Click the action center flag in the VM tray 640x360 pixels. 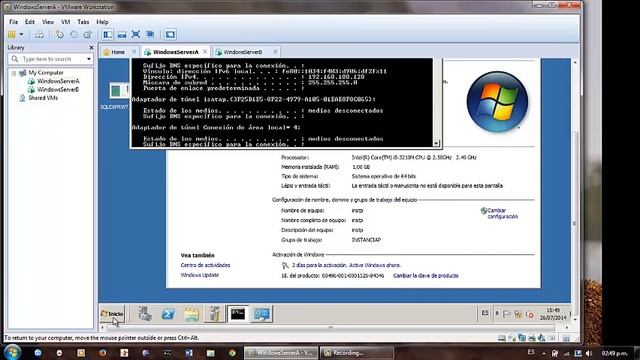(507, 314)
